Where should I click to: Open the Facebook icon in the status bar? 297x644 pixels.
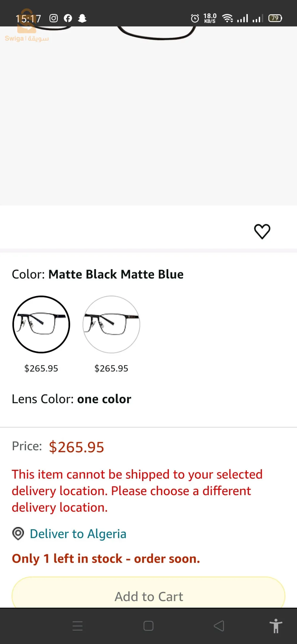coord(68,18)
